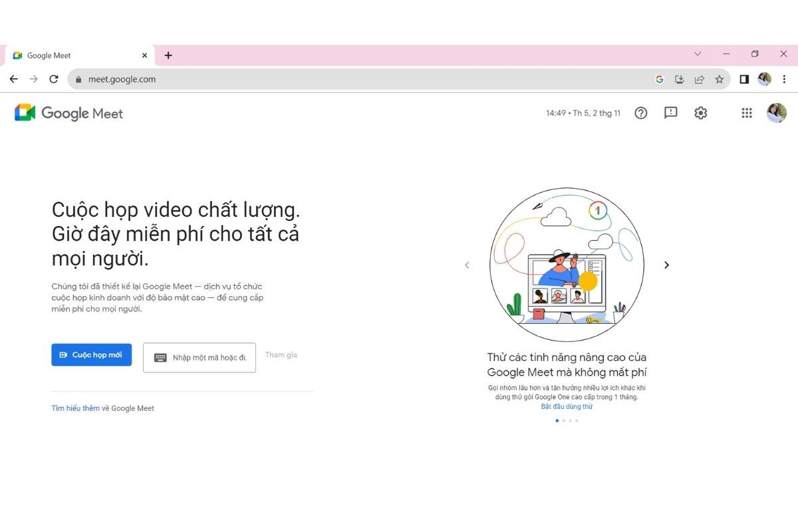This screenshot has height=532, width=798.
Task: Expand the tab search chevron
Action: [698, 54]
